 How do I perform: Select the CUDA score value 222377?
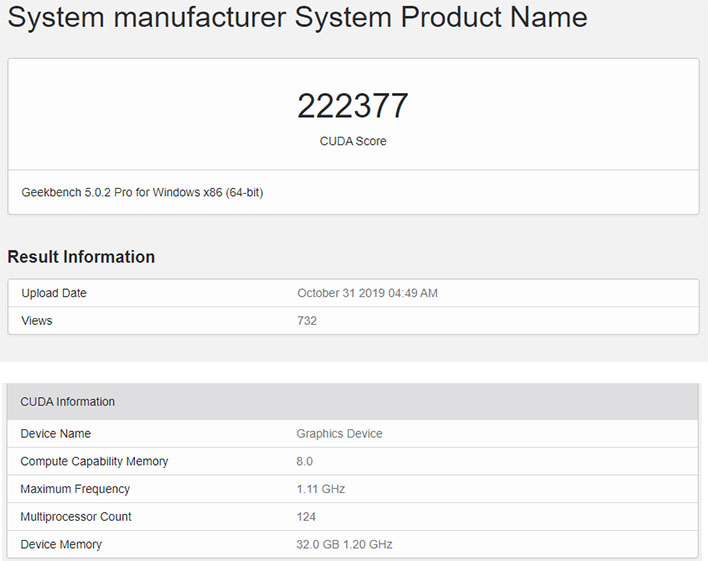coord(353,106)
